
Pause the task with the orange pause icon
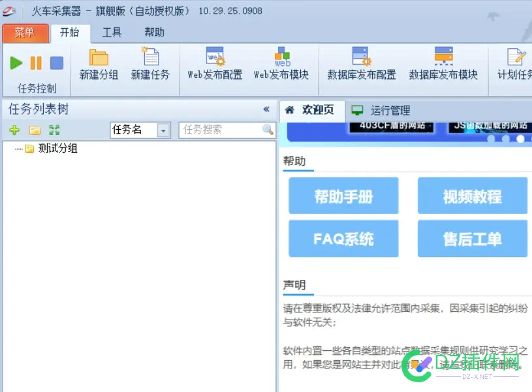point(36,63)
